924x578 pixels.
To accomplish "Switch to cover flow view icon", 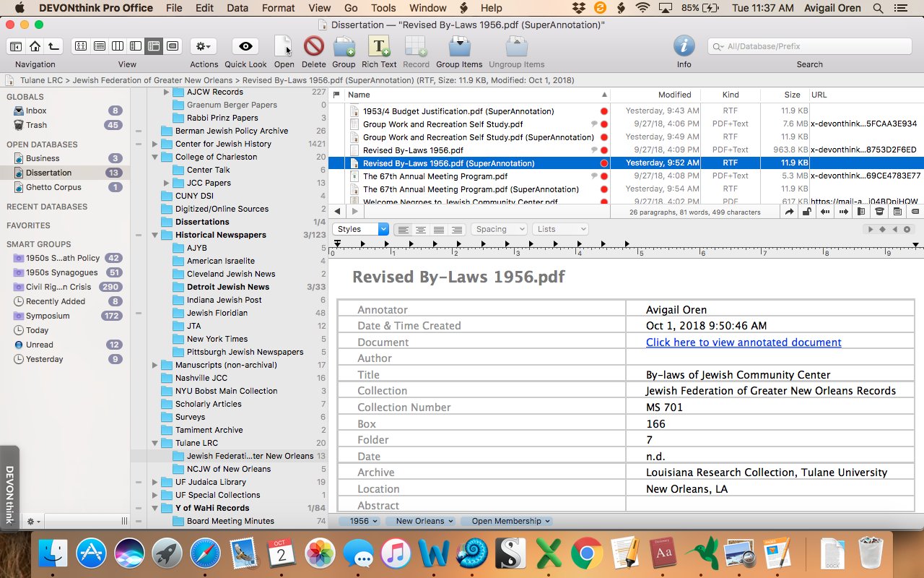I will pos(172,46).
